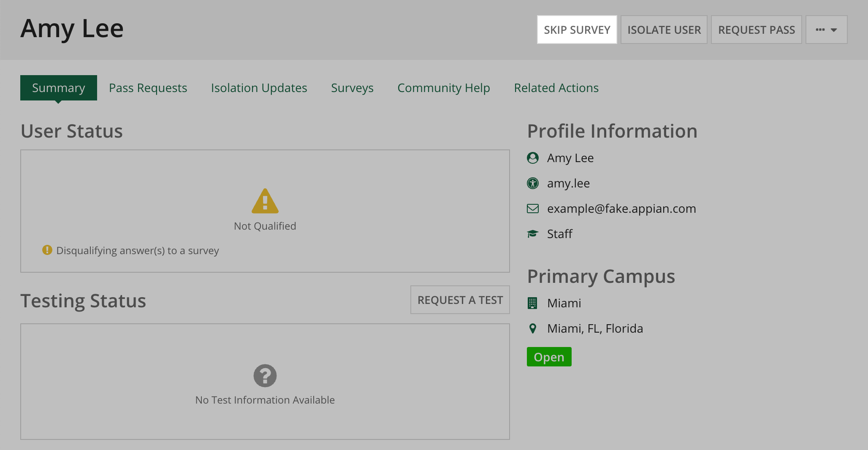Click 'Disqualifying answer(s) to a survey' text
The image size is (868, 450).
point(138,250)
